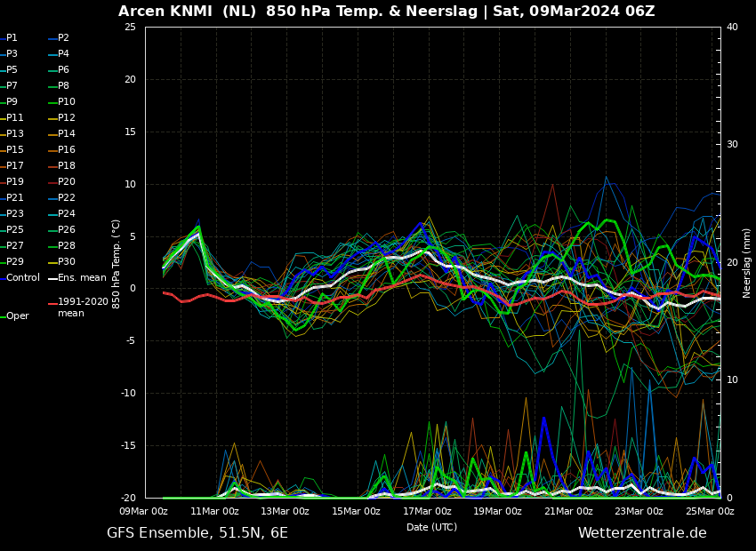This screenshot has height=551, width=756.
Task: Click the 21Mar 00z date tick label
Action: [x=568, y=512]
